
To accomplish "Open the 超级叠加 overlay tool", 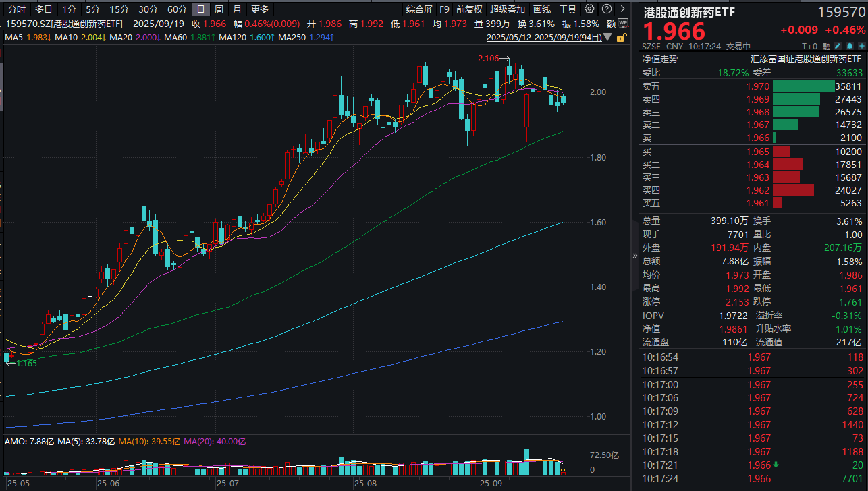I will [x=507, y=9].
